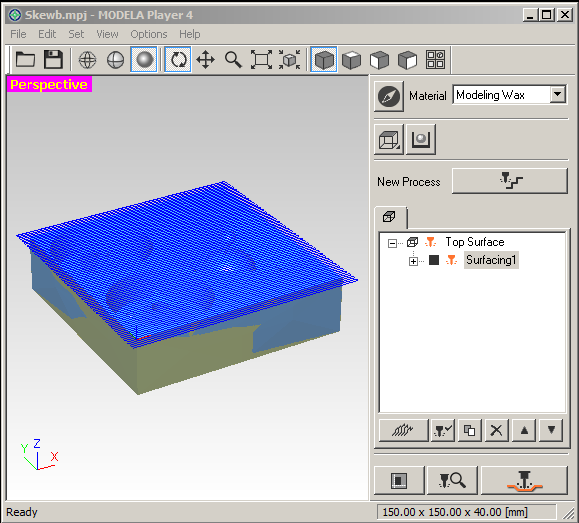Select the cutting surface tab

390,217
